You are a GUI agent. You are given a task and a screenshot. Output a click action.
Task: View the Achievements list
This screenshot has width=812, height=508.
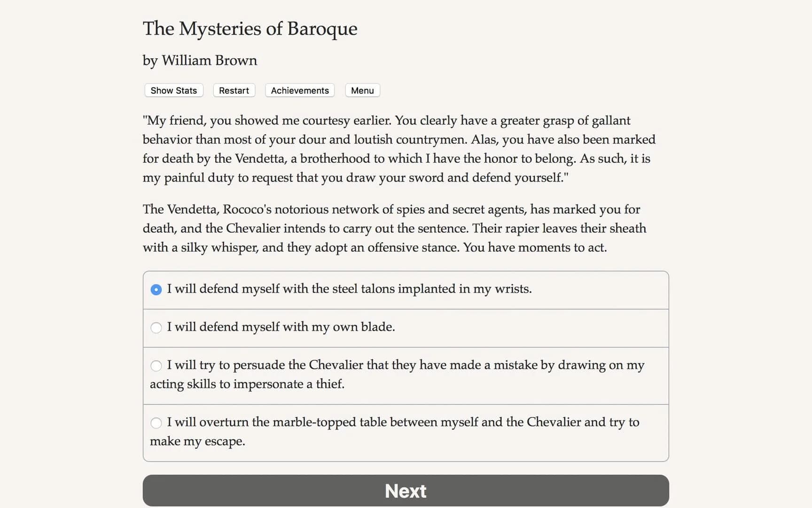[x=299, y=90]
